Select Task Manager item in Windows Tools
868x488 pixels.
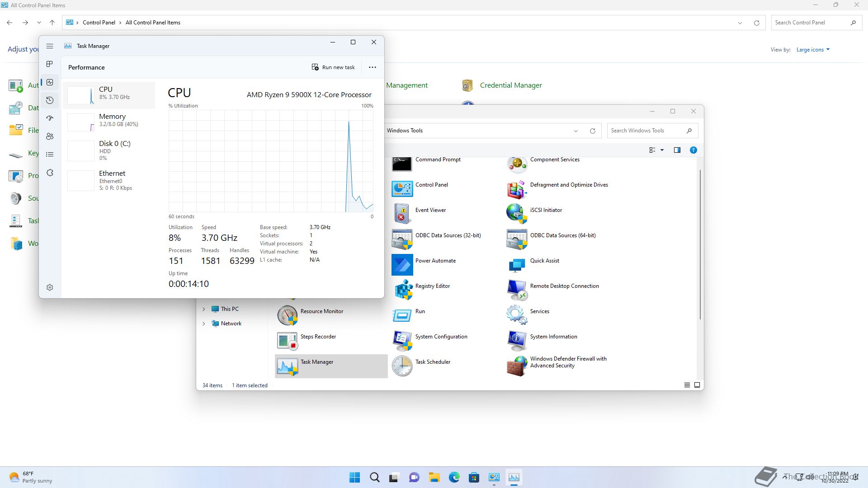click(331, 366)
